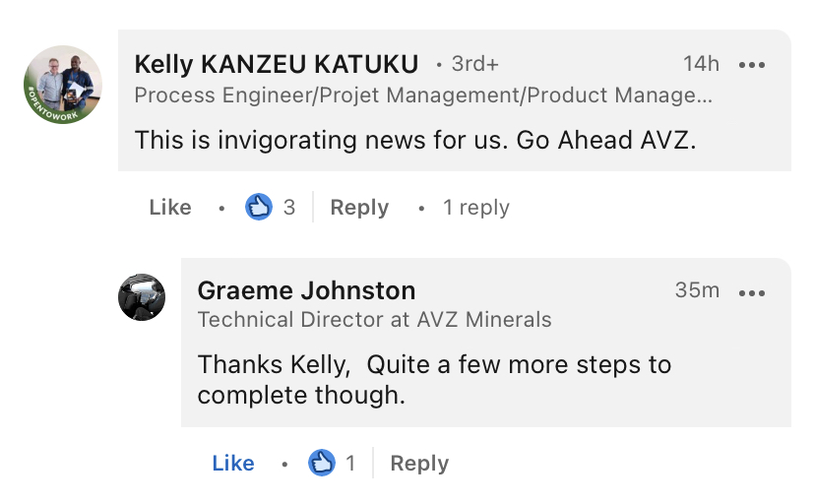Click Technical Director at AVZ Minerals headline
Viewport: 815px width, 504px height.
click(375, 320)
